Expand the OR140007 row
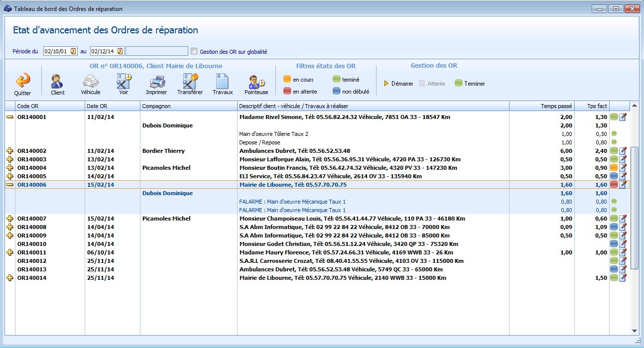Image resolution: width=644 pixels, height=348 pixels. point(9,219)
